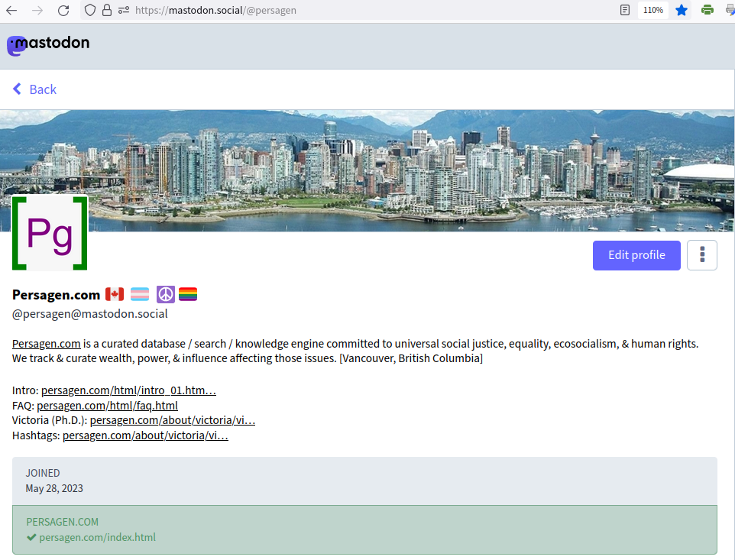Click the May 28, 2023 joined date
This screenshot has height=560, width=735.
click(54, 488)
